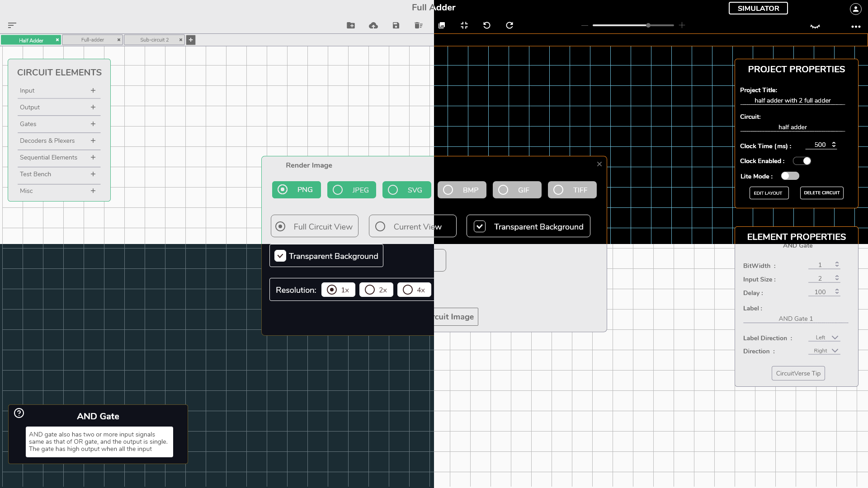Image resolution: width=868 pixels, height=488 pixels.
Task: Click the render image gallery icon
Action: [442, 25]
